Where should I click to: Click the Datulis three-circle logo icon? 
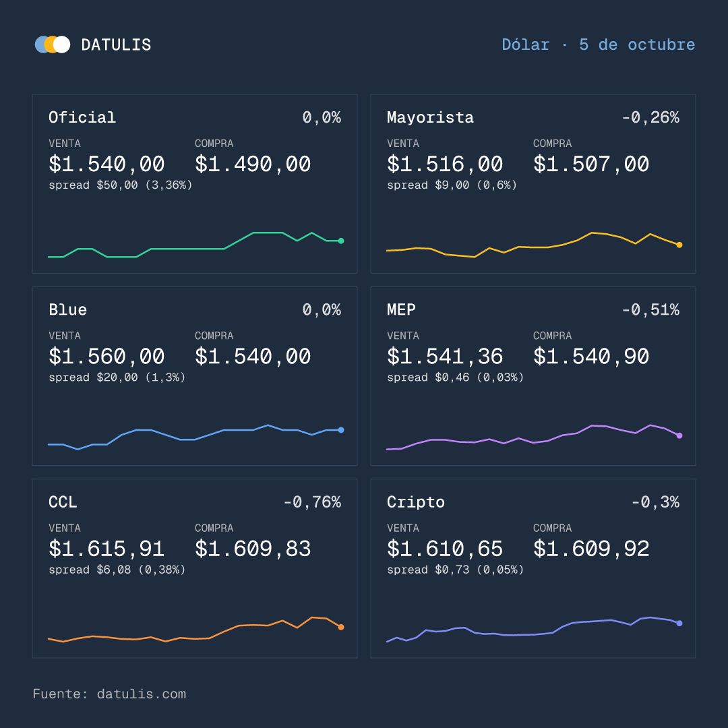53,44
